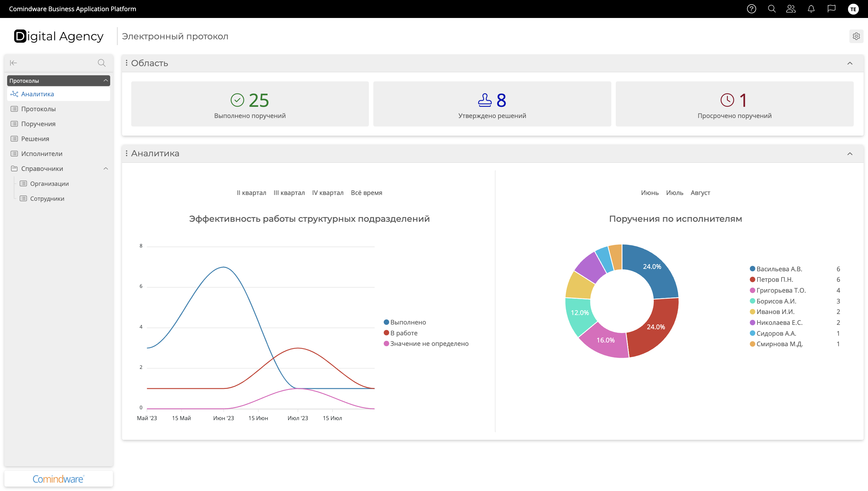Open the Выполнено поручений tile
The height and width of the screenshot is (491, 868).
(250, 104)
